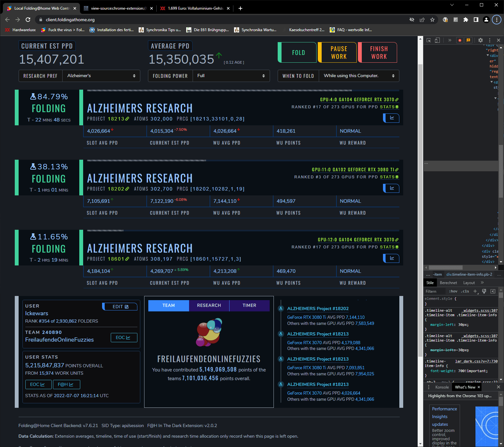
Task: Toggle the :hov element state button
Action: (x=453, y=291)
